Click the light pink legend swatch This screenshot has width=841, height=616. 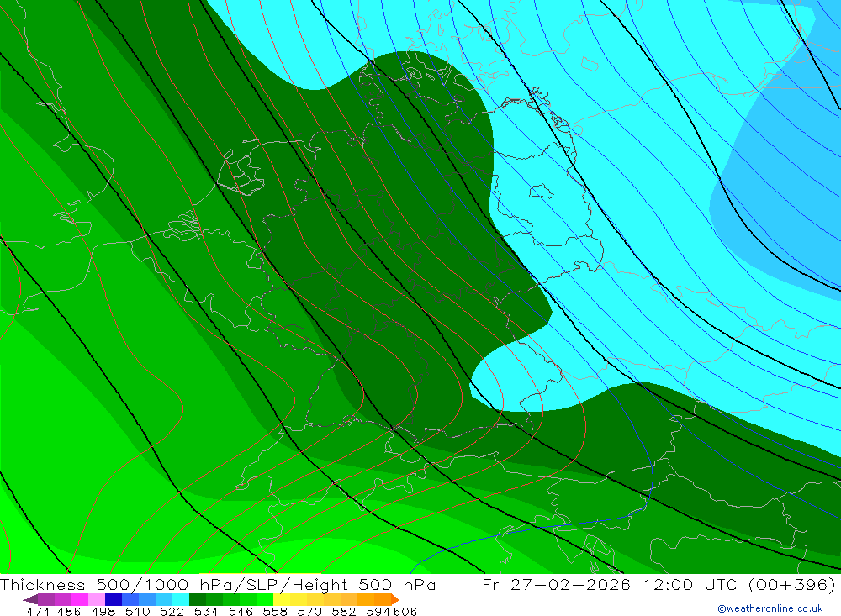97,599
